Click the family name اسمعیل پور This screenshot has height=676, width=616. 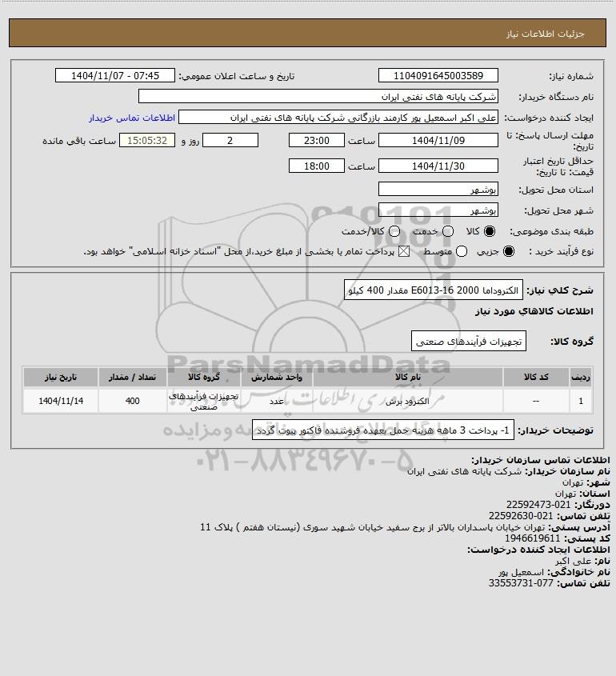(521, 572)
